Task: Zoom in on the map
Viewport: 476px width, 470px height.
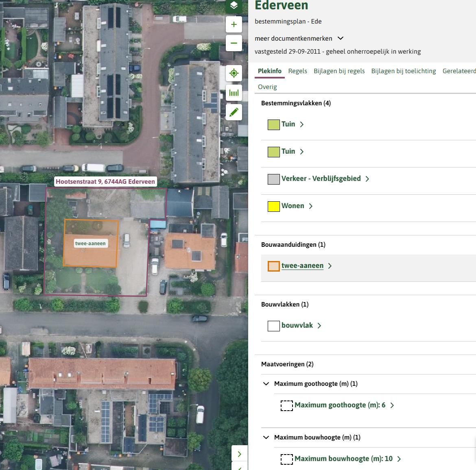Action: [234, 24]
